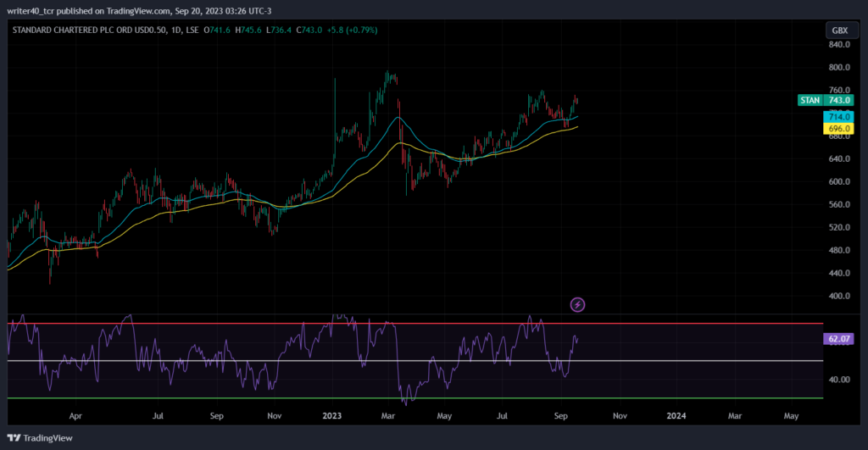Select the 743.0 last price tag
Screen dimensions: 868x450
839,100
